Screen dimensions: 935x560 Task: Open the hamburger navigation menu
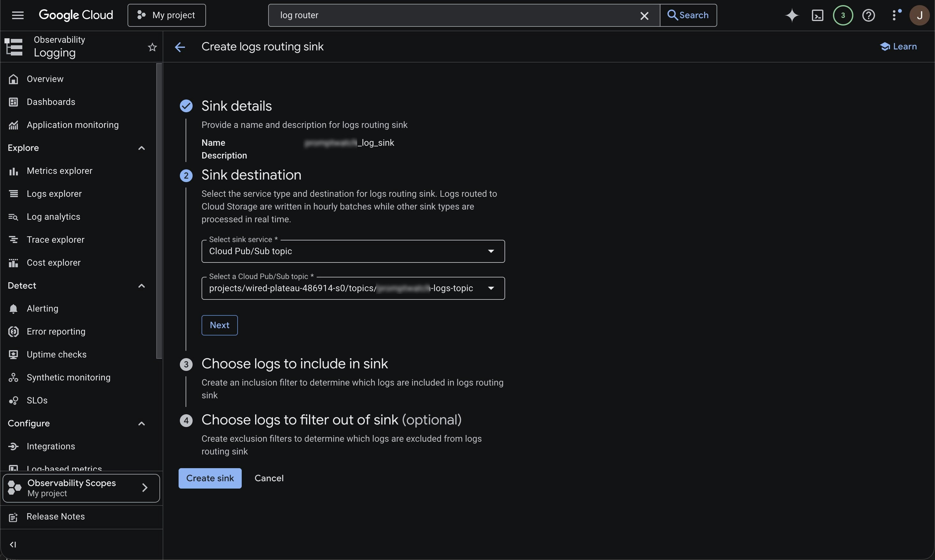click(18, 15)
